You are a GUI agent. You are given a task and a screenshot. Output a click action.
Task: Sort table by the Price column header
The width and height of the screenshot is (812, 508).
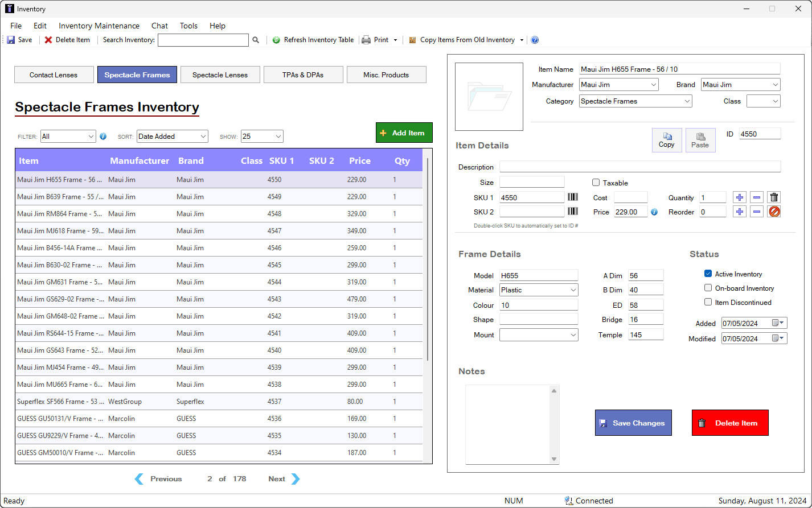pos(360,161)
